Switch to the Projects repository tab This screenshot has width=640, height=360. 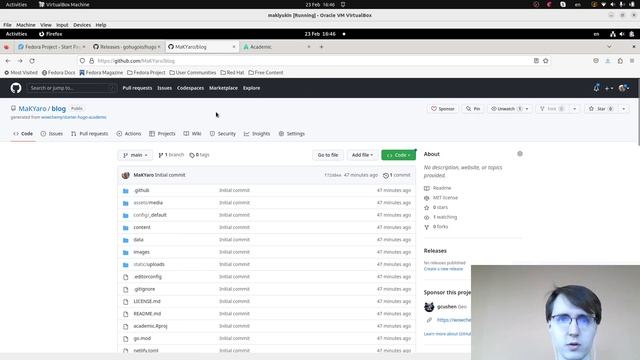pyautogui.click(x=162, y=134)
